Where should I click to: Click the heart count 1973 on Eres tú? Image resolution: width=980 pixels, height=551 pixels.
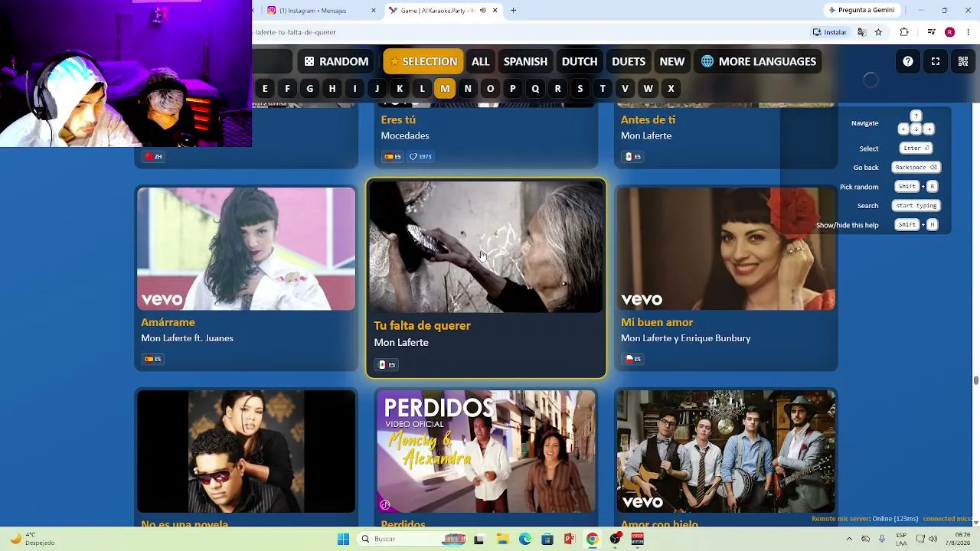point(420,157)
